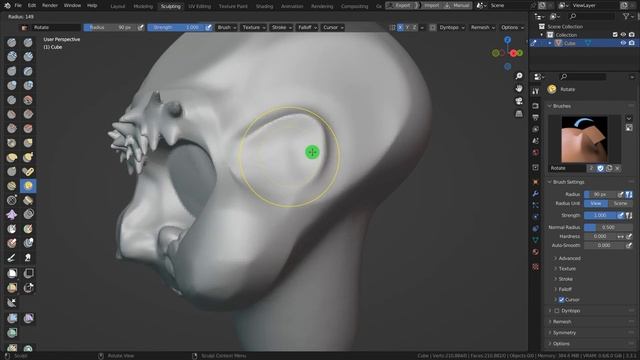640x360 pixels.
Task: Toggle radius pressure sensitivity in header
Action: tap(140, 27)
